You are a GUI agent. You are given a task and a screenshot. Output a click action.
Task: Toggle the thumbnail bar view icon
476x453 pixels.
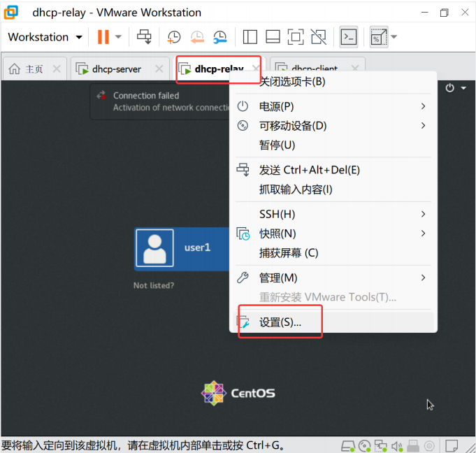[x=273, y=37]
